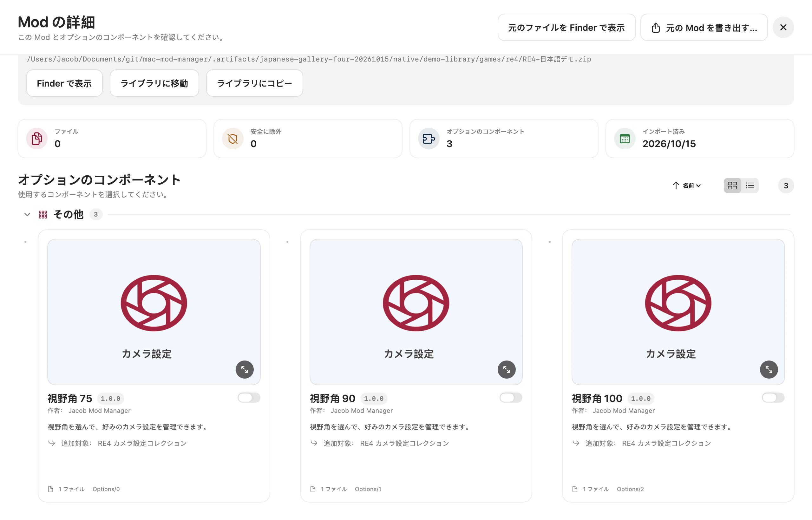This screenshot has height=520, width=812.
Task: Enable the 視野角 75 component toggle
Action: pos(249,397)
